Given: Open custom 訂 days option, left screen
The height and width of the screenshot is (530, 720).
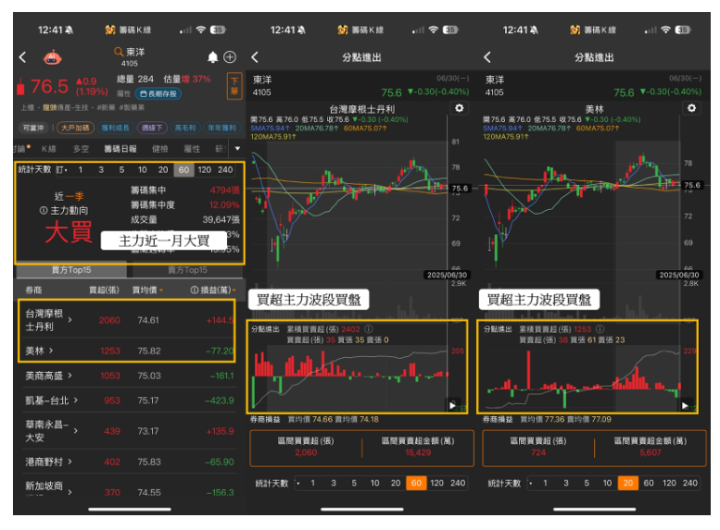Looking at the screenshot, I should click(x=61, y=170).
